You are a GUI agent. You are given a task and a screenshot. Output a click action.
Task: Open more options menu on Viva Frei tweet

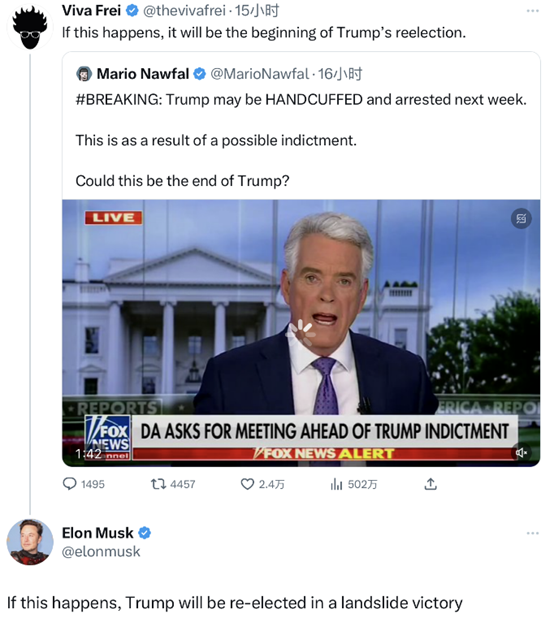click(532, 11)
